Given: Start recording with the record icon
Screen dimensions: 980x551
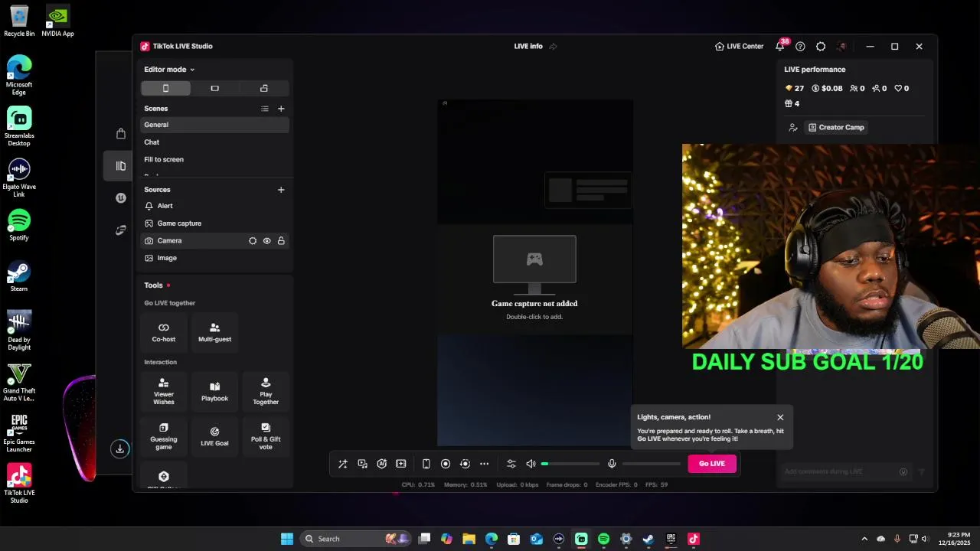Looking at the screenshot, I should click(x=446, y=464).
